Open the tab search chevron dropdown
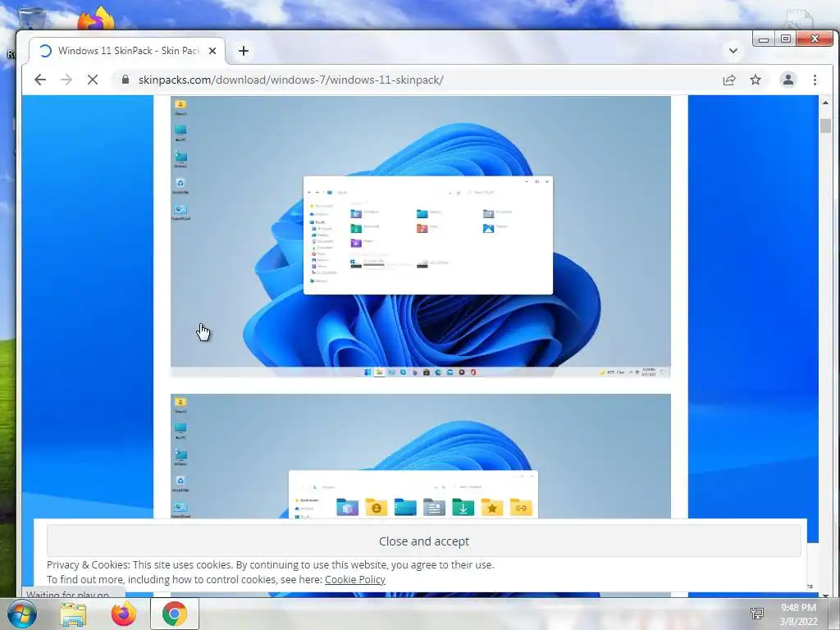Screen dimensions: 840x630 pos(733,51)
